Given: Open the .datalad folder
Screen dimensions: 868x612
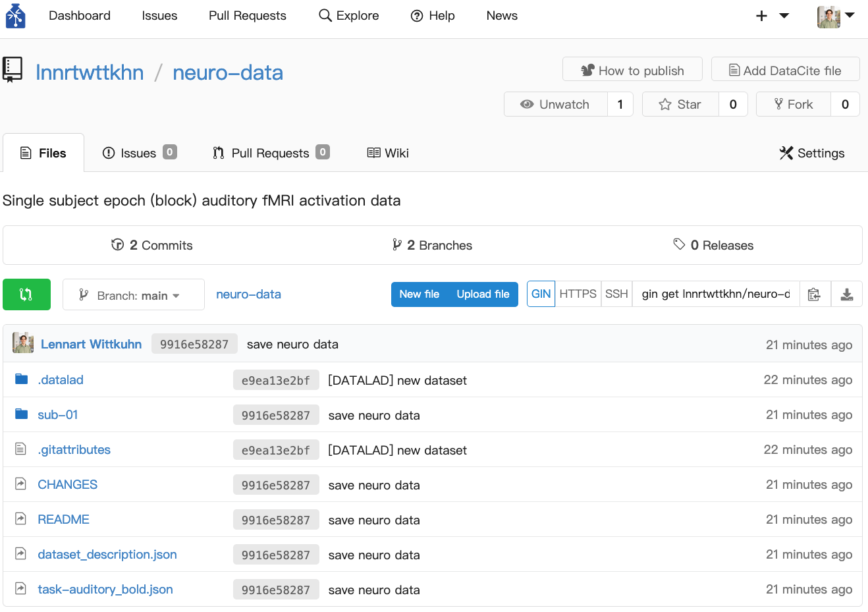Looking at the screenshot, I should pos(61,380).
